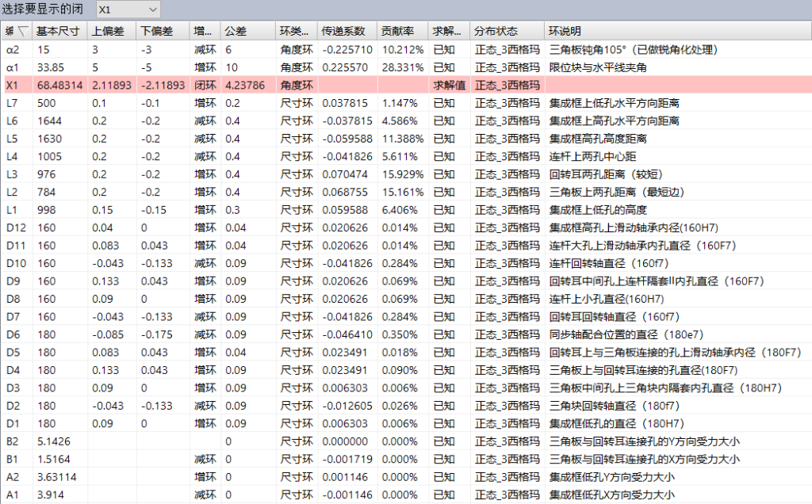Click the L3 row contribution rate 15.929%
Screen dimensions: 812x504
point(398,175)
